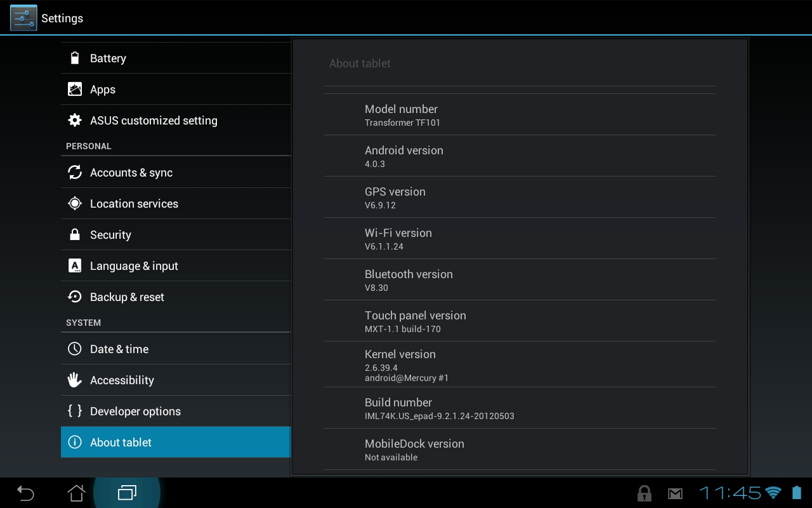Open Developer options menu entry
Screen dimensions: 812x508
pos(176,411)
